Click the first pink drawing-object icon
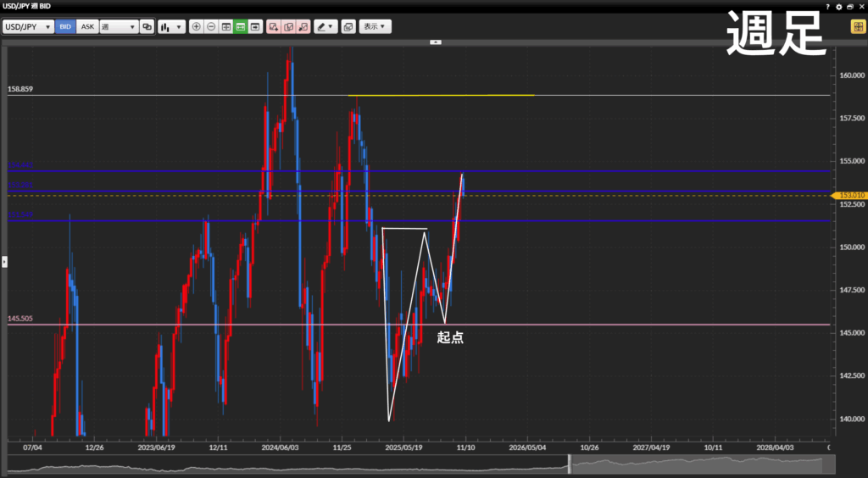 274,27
